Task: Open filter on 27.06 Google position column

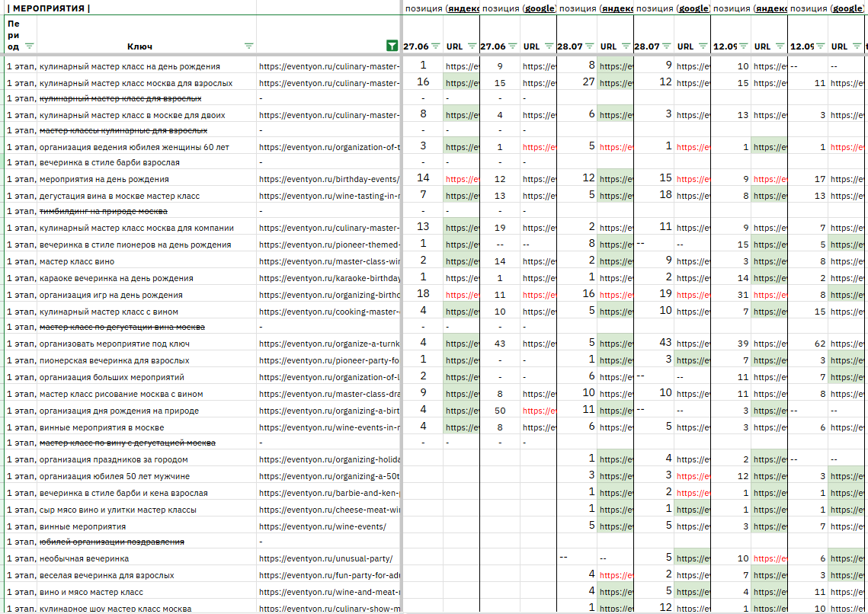Action: click(x=512, y=46)
